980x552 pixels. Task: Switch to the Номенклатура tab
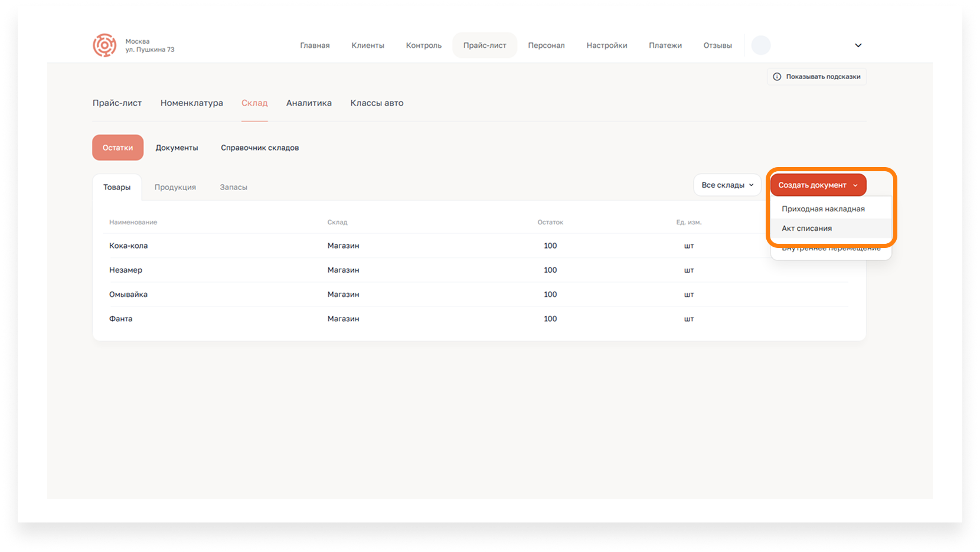(x=192, y=103)
